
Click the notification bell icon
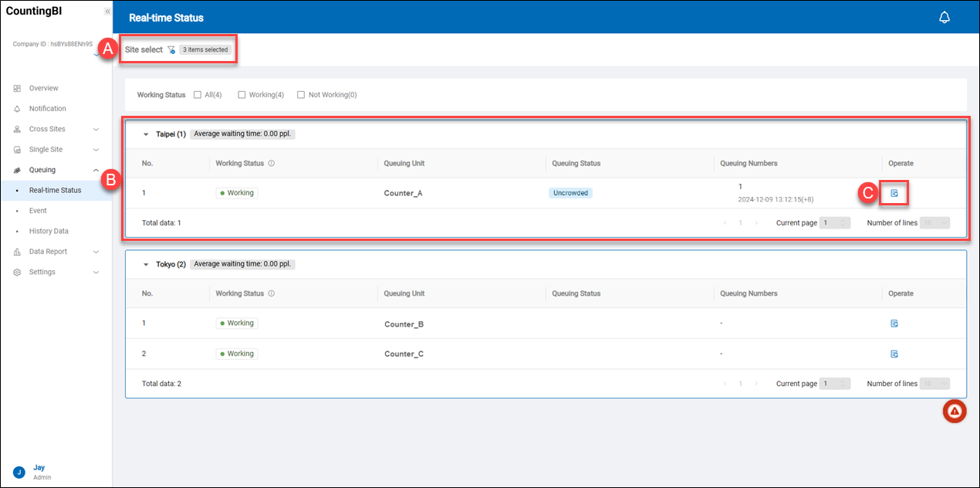click(944, 18)
